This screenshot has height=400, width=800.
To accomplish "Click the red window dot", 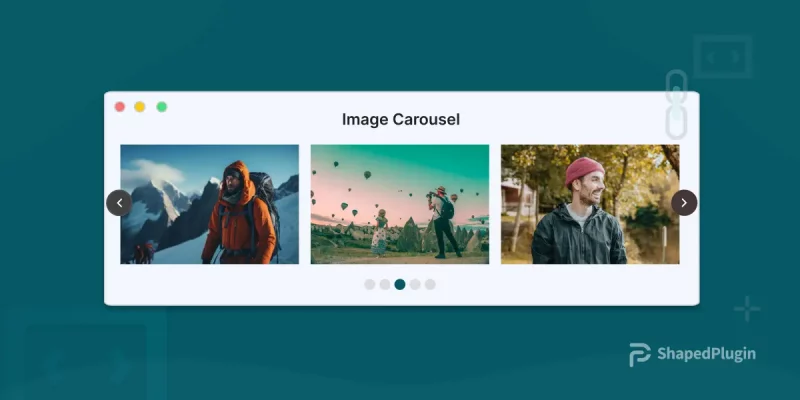I will coord(120,107).
